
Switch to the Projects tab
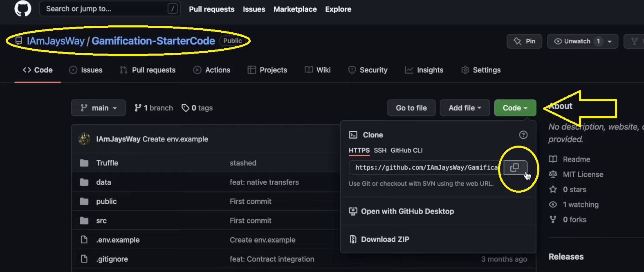coord(267,70)
